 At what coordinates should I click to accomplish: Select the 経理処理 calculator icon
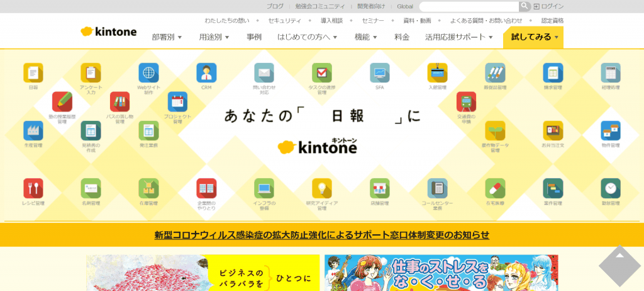coord(611,73)
